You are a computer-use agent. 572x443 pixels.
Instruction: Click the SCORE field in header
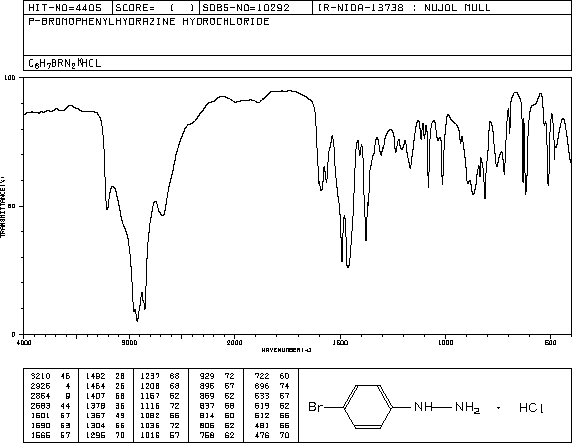tap(156, 8)
